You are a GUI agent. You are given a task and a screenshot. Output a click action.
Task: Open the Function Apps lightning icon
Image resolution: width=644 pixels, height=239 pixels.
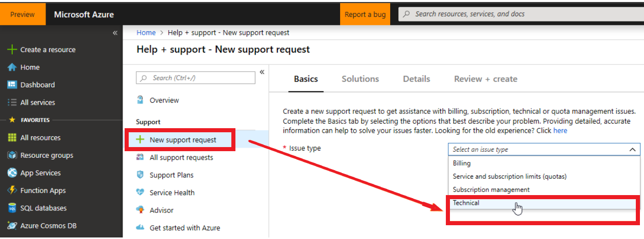coord(12,190)
